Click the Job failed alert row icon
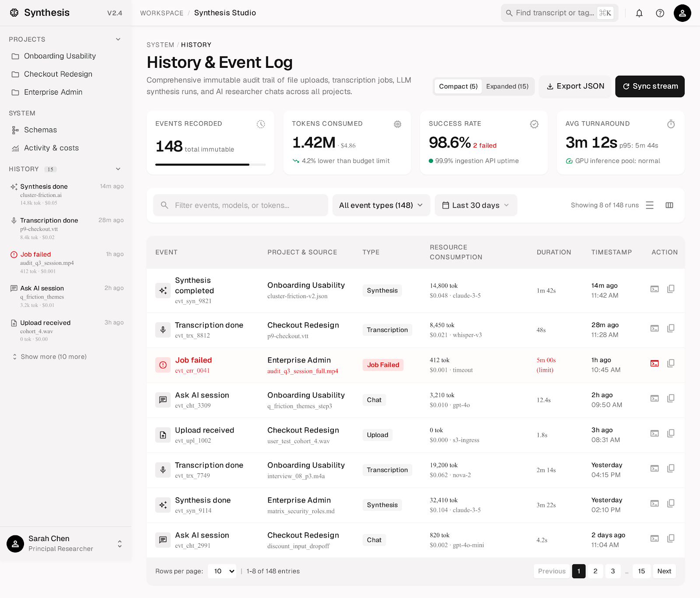The width and height of the screenshot is (700, 598). coord(163,365)
